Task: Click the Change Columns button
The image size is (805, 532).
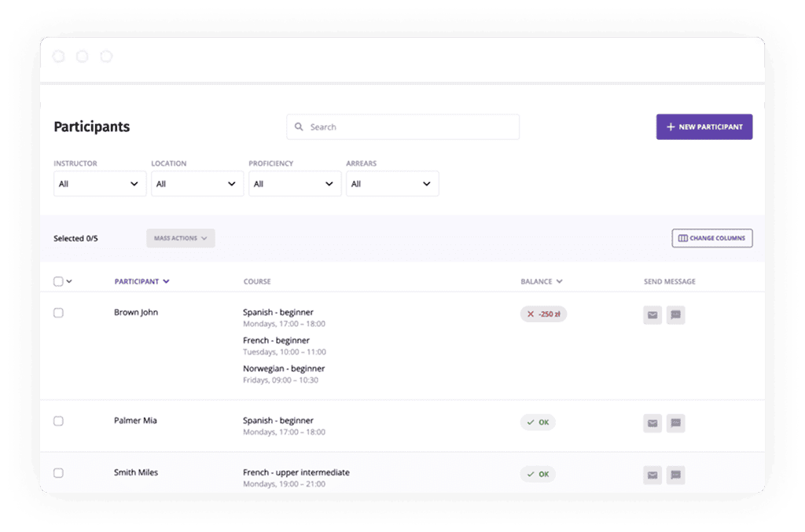Action: 711,238
